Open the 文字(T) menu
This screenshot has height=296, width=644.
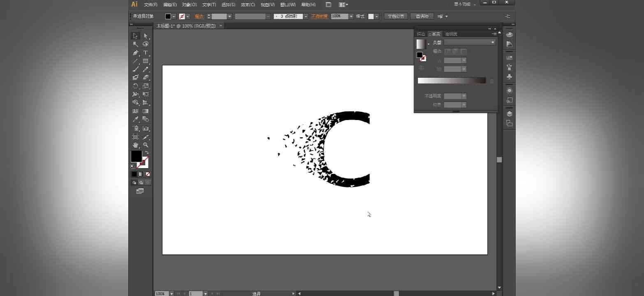coord(209,5)
